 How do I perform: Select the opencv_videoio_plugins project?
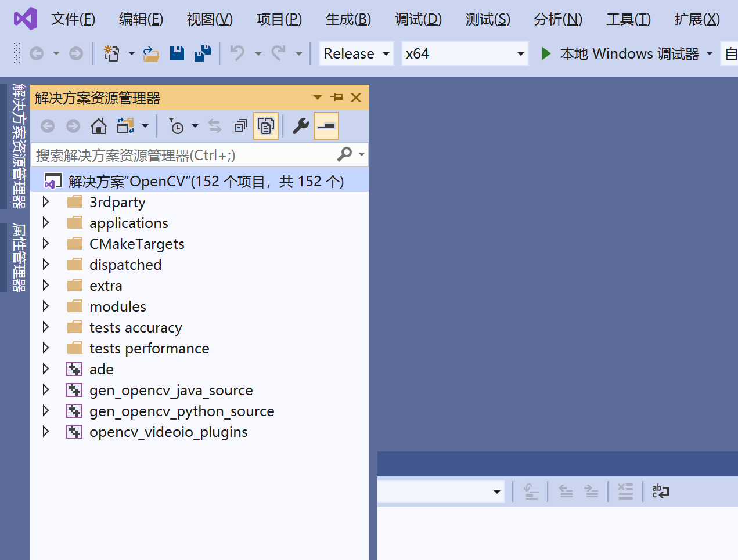(x=168, y=432)
